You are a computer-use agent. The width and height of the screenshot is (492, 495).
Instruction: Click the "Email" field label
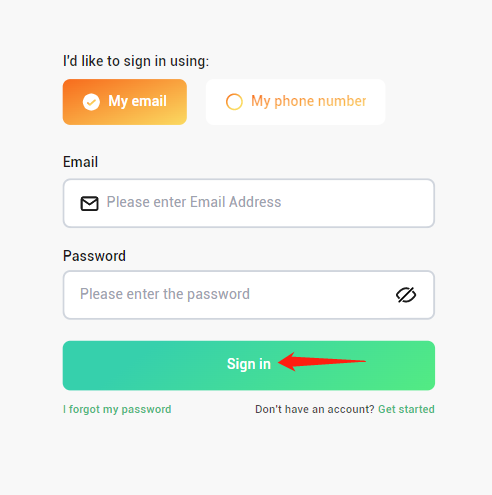[80, 162]
